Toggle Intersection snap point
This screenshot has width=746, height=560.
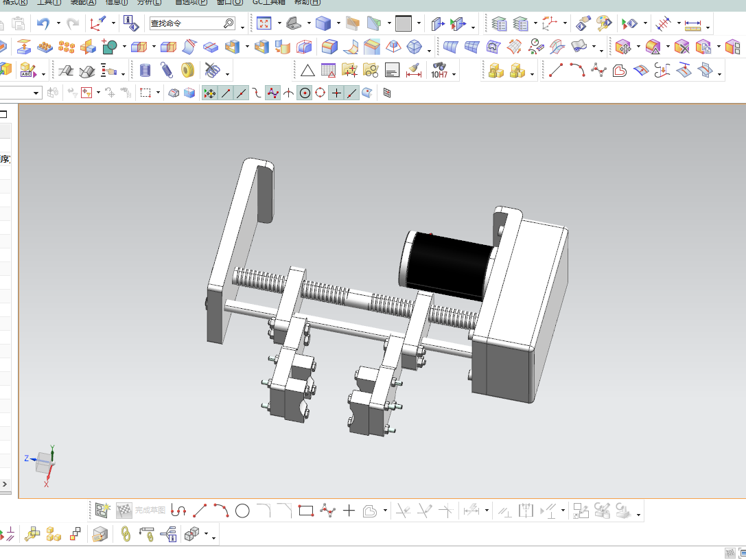pos(289,93)
